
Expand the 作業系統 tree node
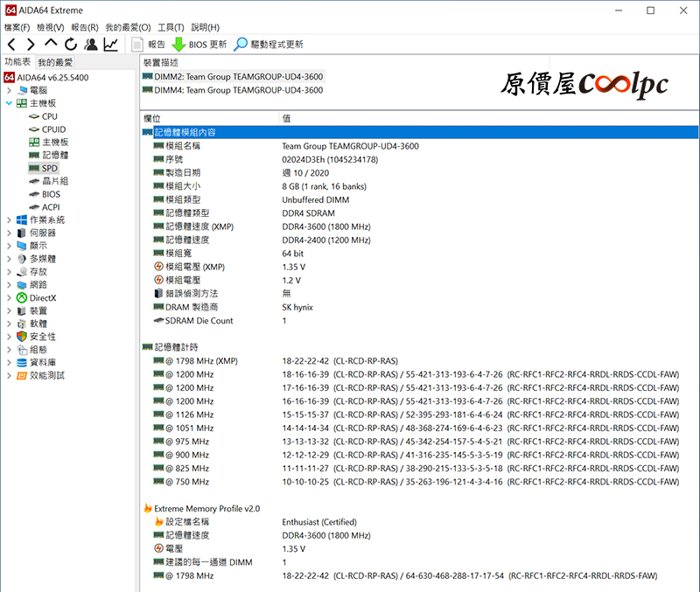coord(9,219)
